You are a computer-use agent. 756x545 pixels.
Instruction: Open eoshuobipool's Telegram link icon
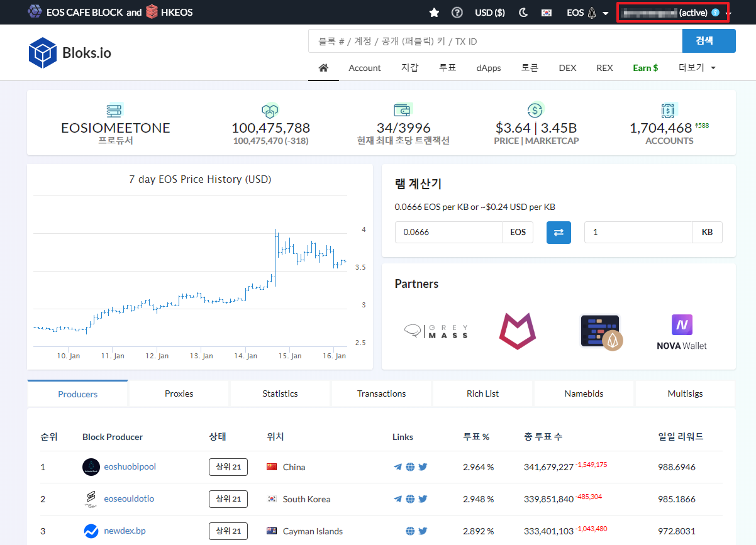tap(397, 466)
